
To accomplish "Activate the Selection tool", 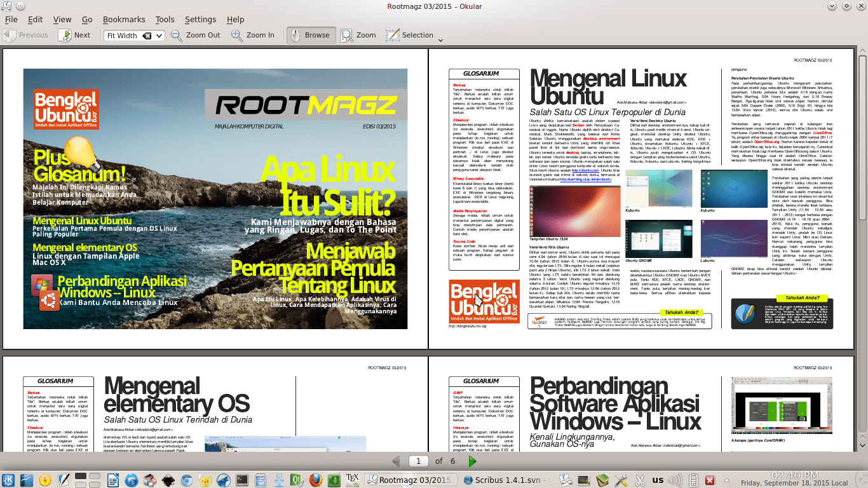I will click(410, 35).
